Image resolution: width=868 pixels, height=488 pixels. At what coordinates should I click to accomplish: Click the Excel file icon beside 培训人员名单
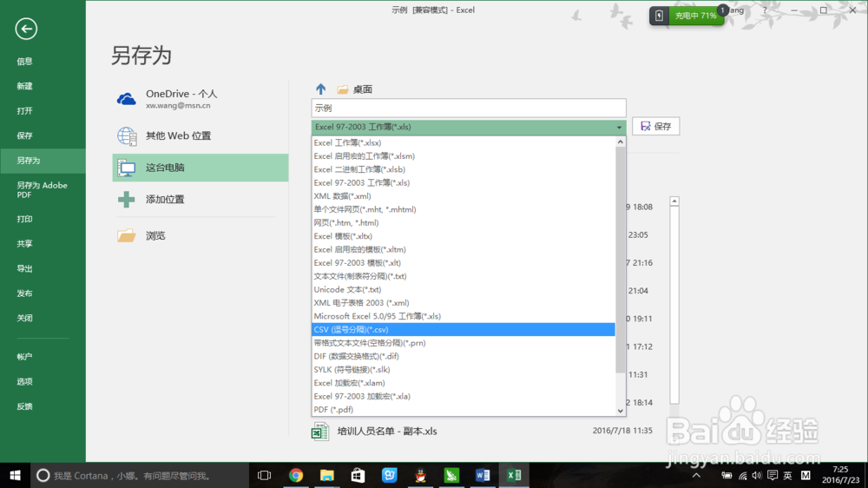320,431
